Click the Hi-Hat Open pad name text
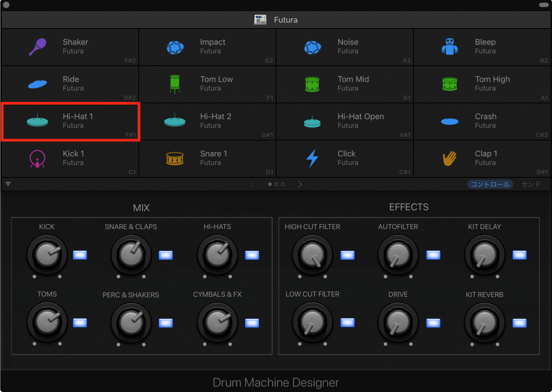 coord(361,117)
